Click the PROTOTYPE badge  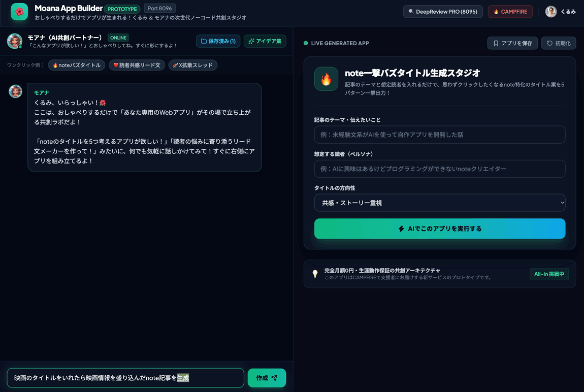click(122, 9)
